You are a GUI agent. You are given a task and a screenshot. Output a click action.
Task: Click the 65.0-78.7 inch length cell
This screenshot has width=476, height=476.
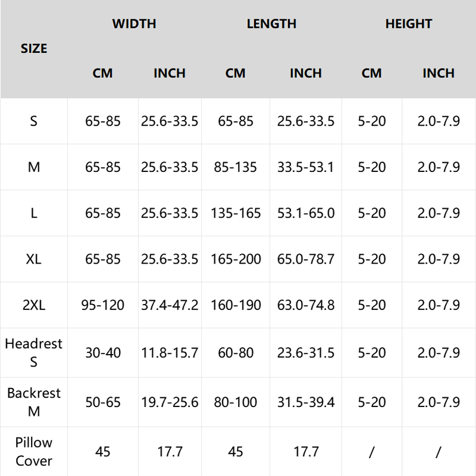[x=306, y=259]
